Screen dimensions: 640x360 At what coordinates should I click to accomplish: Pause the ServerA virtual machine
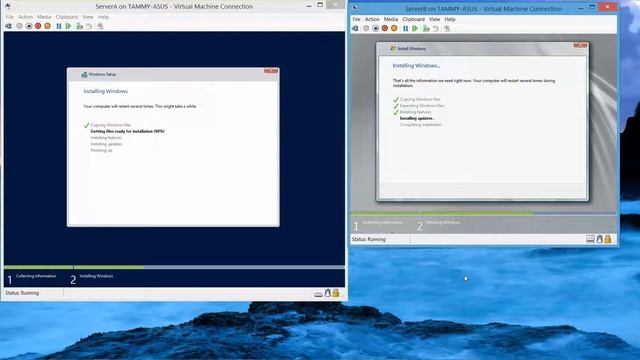pos(59,26)
